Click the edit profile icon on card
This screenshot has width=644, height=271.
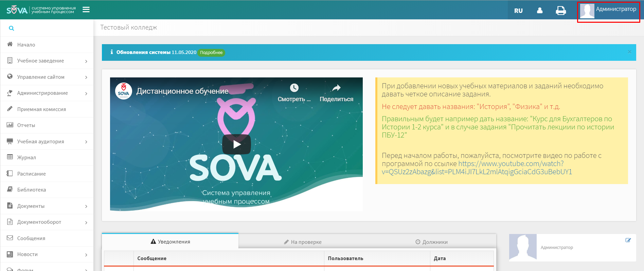(628, 240)
